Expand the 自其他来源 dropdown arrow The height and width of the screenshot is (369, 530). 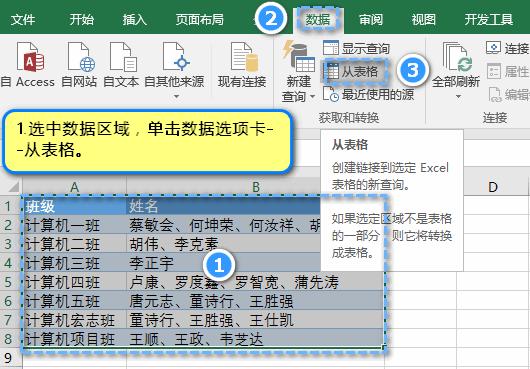[x=176, y=97]
